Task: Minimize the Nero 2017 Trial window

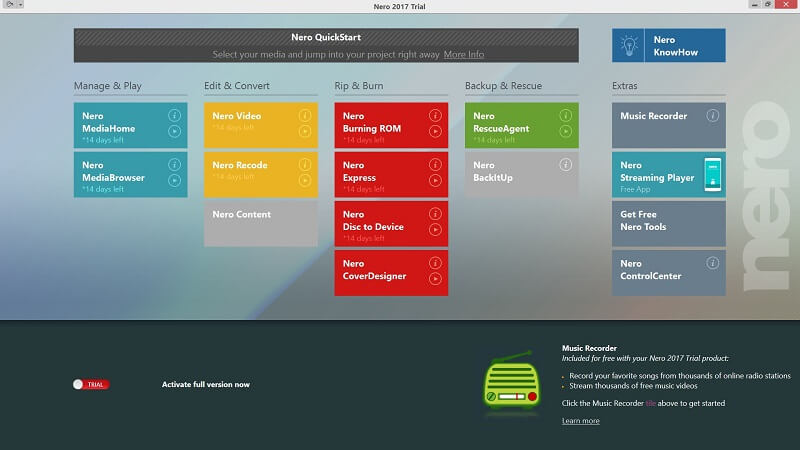Action: pyautogui.click(x=755, y=5)
